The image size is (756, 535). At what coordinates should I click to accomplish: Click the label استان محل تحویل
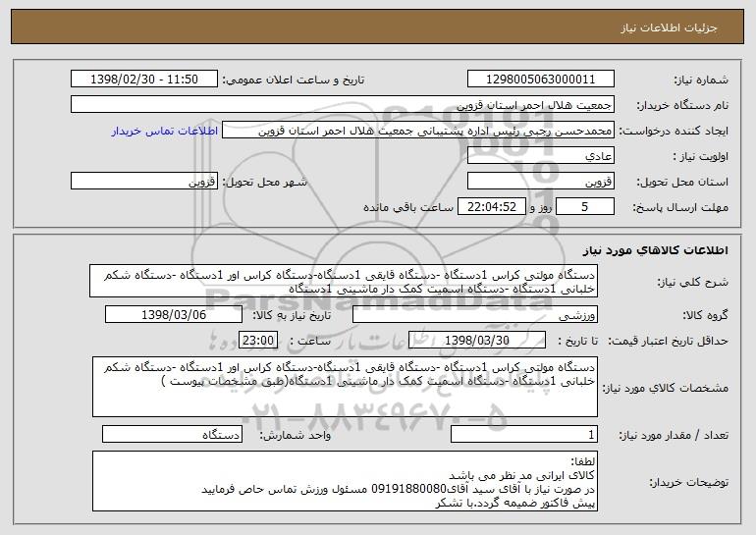point(682,182)
